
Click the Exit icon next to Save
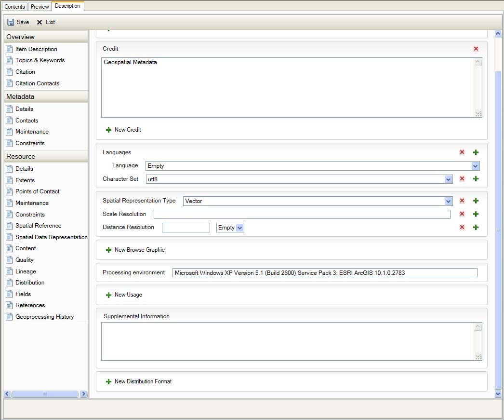(x=46, y=22)
